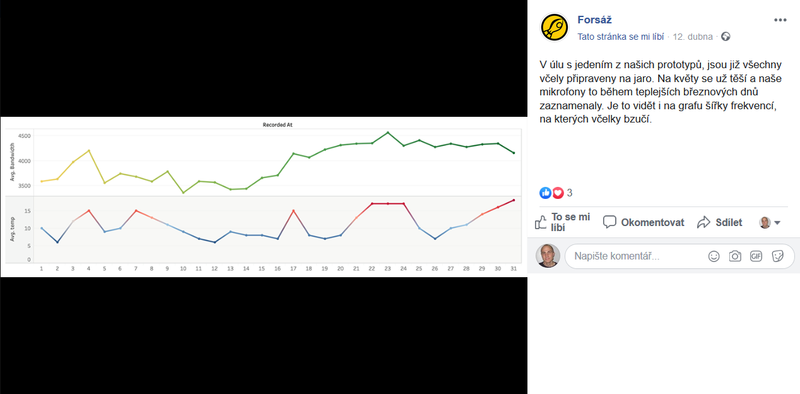Open the bandwidth and temperature chart image
Viewport: 800px width, 394px height.
(263, 197)
